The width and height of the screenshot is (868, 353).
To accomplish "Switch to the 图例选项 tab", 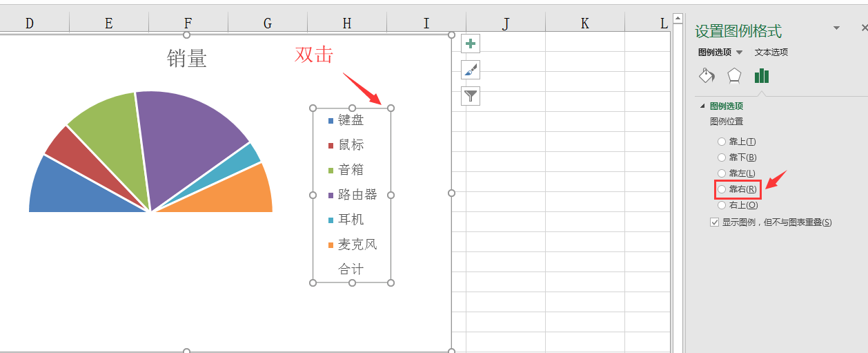I will [715, 53].
